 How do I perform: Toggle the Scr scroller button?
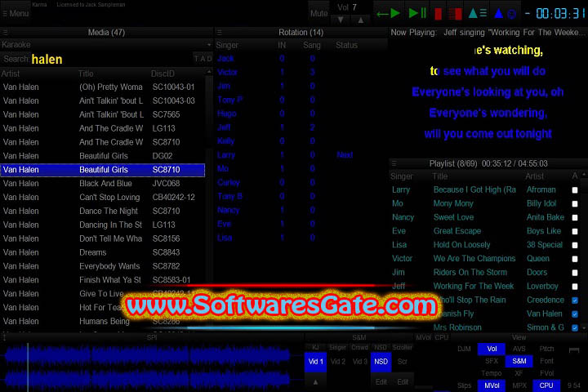point(403,362)
